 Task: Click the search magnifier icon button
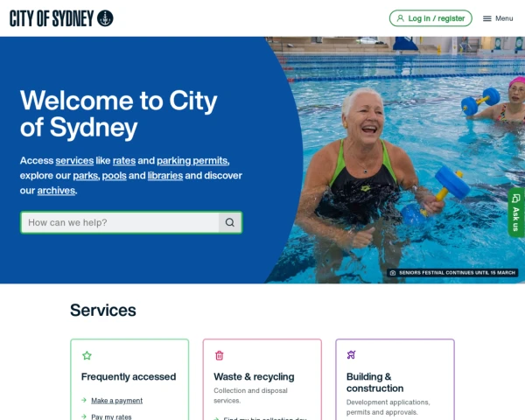229,222
